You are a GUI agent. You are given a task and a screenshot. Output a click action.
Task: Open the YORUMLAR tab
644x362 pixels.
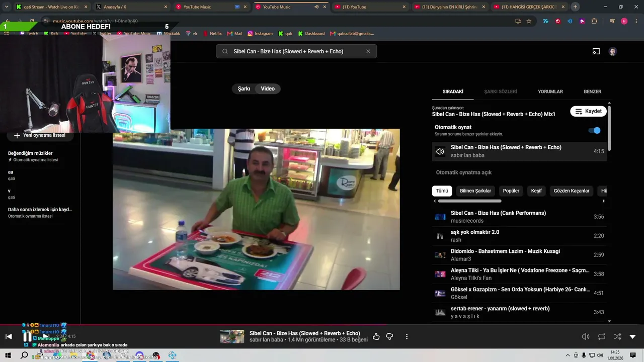[550, 92]
